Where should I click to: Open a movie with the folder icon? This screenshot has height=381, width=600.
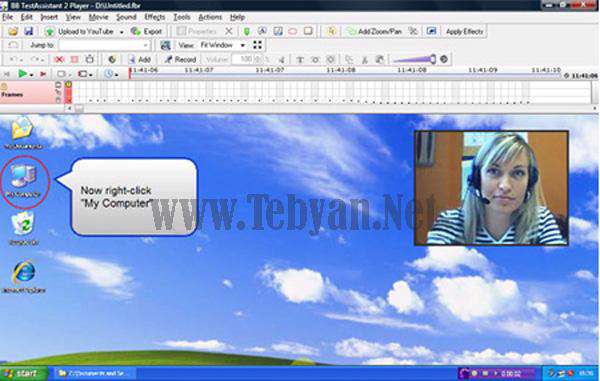point(13,31)
